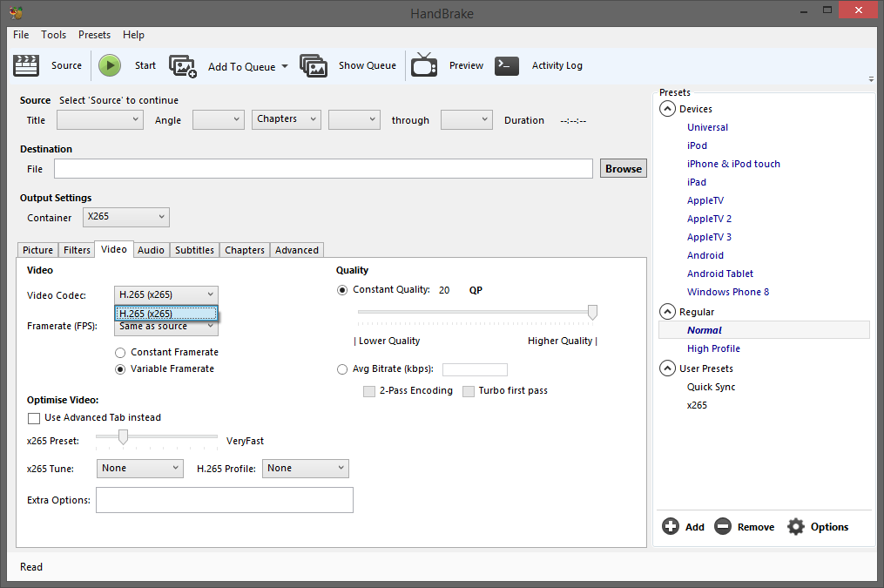Open Add To Queue dropdown arrow
The height and width of the screenshot is (588, 884).
[285, 66]
